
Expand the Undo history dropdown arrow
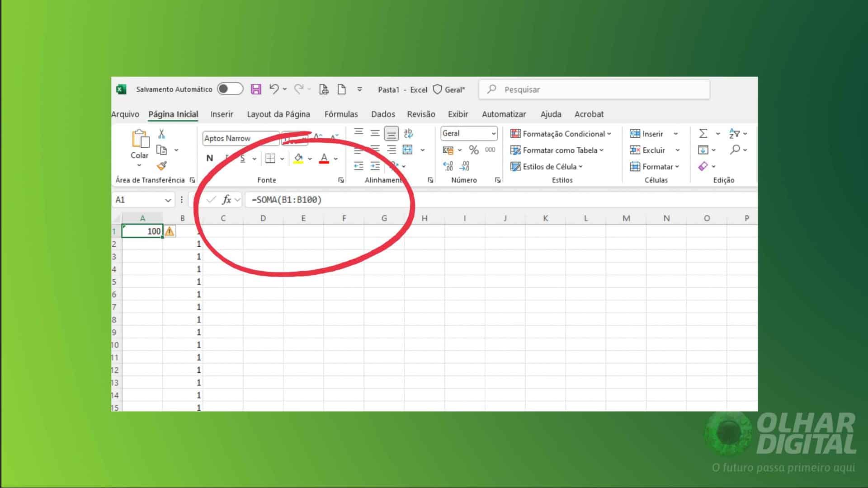tap(284, 89)
